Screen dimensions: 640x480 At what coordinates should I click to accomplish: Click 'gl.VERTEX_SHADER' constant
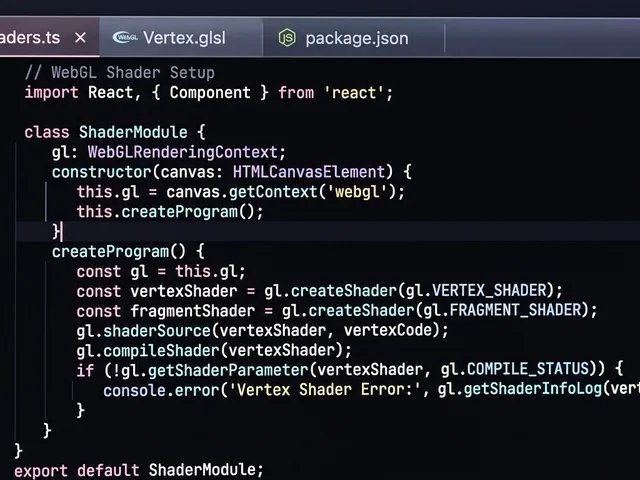coord(476,291)
